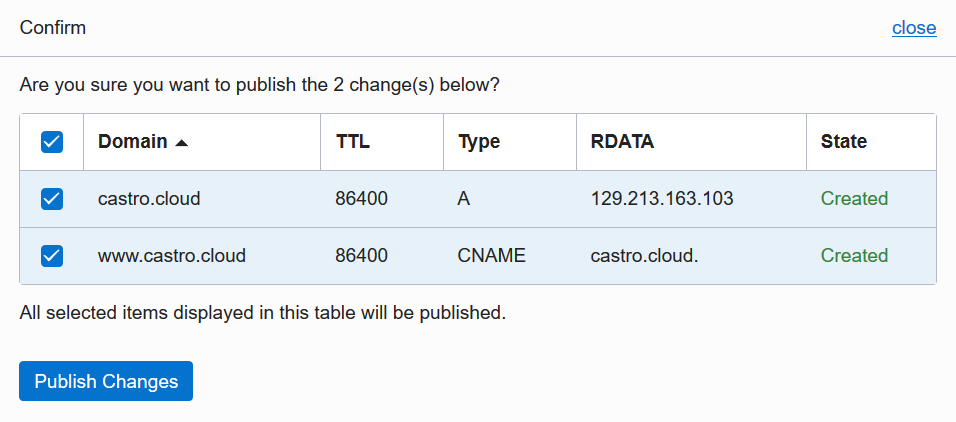Viewport: 956px width, 422px height.
Task: Uncheck the castro.cloud A record checkbox
Action: 52,199
